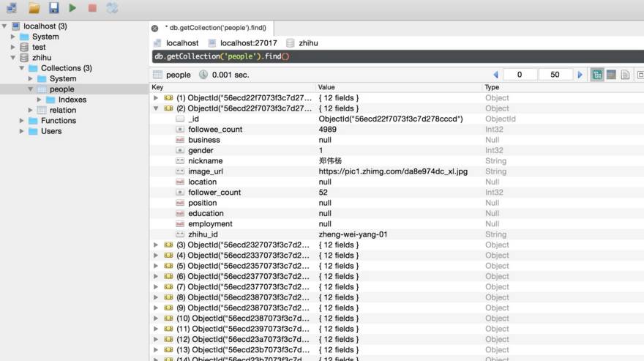
Task: Expand the Functions folder in zhihu
Action: pos(22,121)
